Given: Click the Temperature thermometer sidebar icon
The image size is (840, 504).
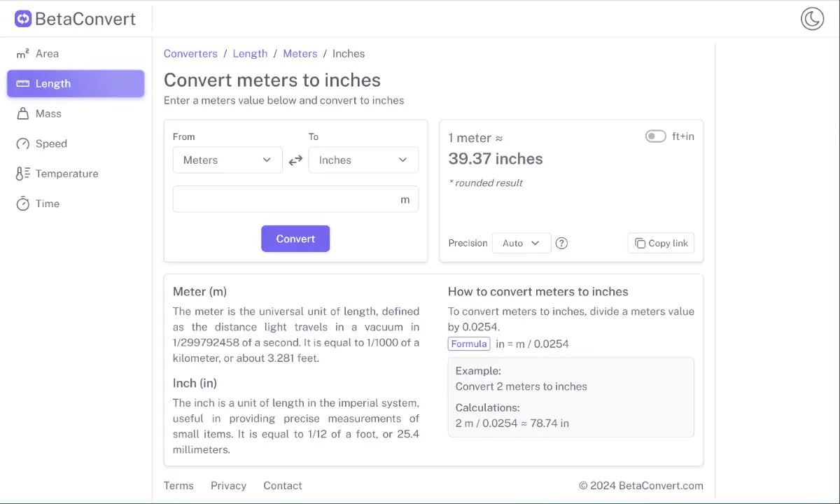Looking at the screenshot, I should coord(23,174).
